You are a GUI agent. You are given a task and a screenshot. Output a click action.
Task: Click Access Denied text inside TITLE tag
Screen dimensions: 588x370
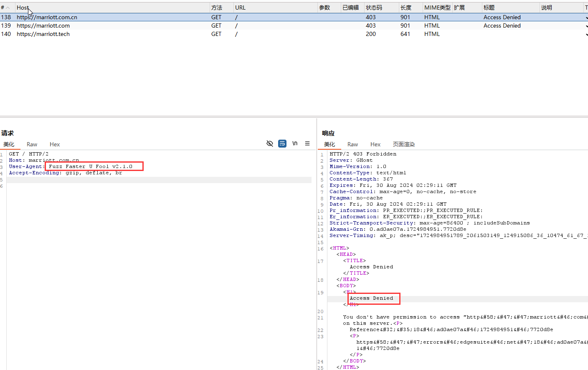371,267
